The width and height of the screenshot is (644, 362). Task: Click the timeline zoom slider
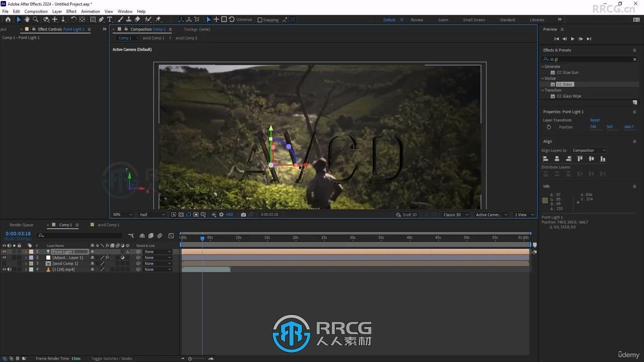tap(190, 358)
